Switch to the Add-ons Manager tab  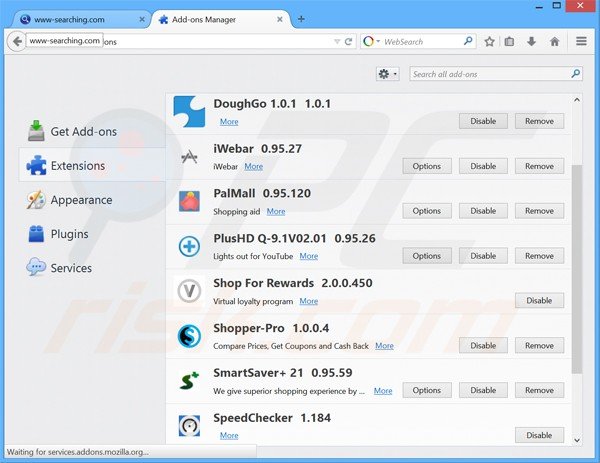[x=221, y=19]
